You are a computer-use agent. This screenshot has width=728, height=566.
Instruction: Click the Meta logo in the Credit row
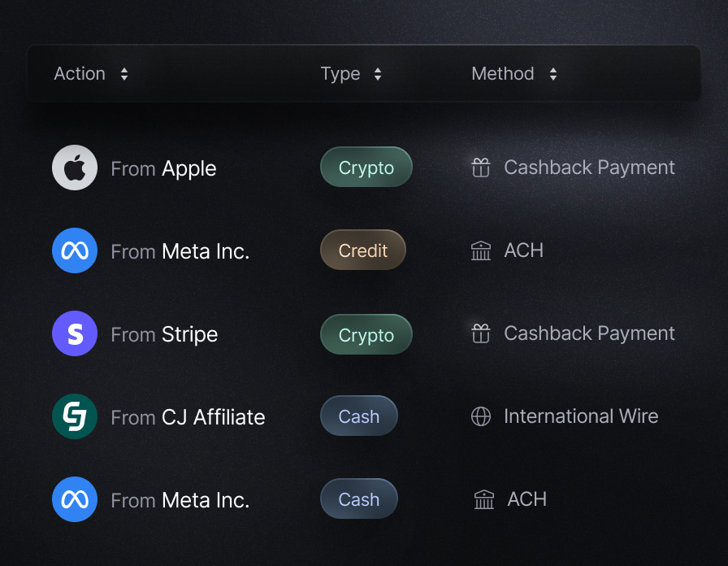75,250
